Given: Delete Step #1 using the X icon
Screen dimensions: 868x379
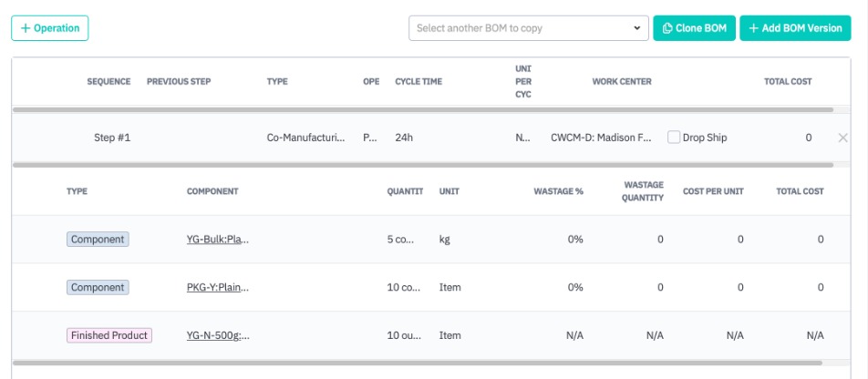Looking at the screenshot, I should click(842, 138).
